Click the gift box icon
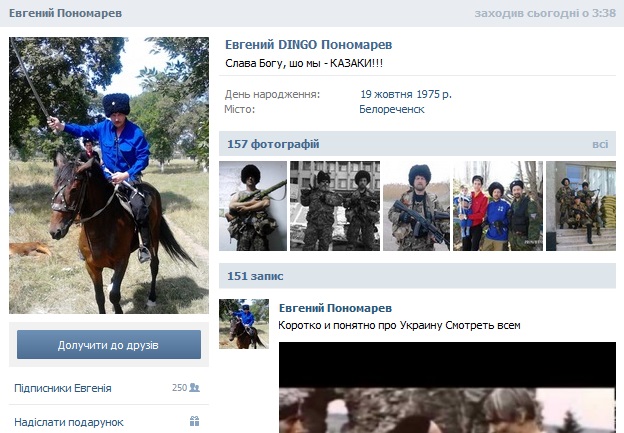 194,421
